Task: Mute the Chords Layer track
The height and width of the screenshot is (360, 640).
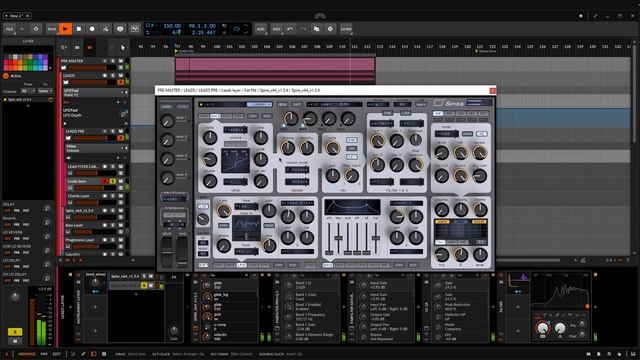Action: 121,196
